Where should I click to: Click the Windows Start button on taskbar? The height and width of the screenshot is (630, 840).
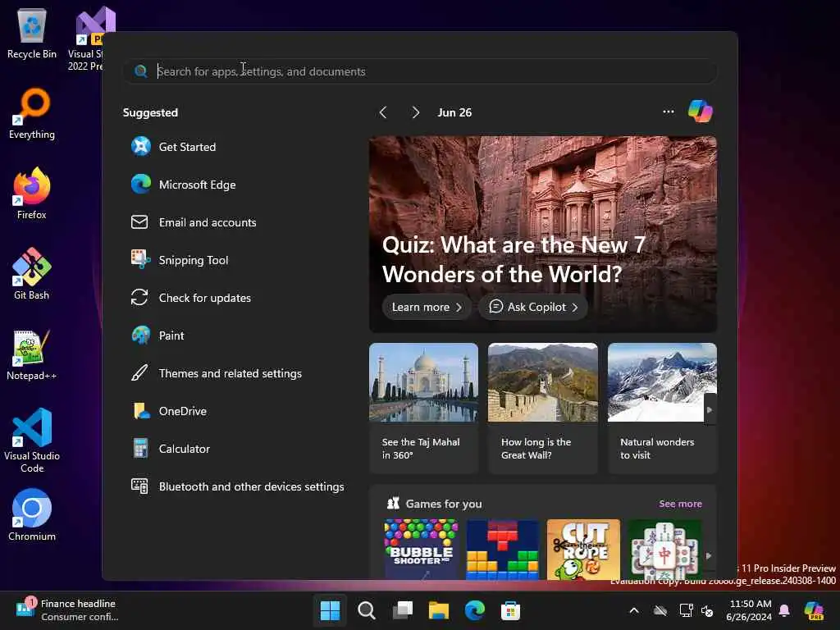tap(330, 610)
